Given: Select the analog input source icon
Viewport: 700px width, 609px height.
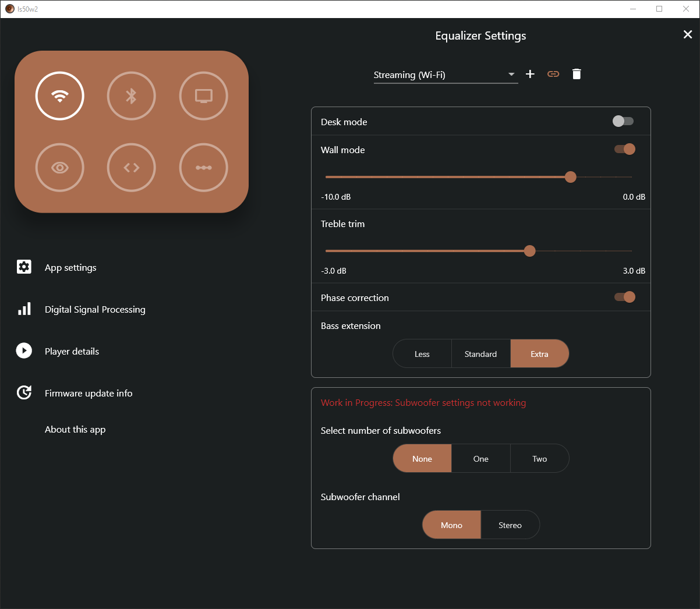Looking at the screenshot, I should point(203,167).
